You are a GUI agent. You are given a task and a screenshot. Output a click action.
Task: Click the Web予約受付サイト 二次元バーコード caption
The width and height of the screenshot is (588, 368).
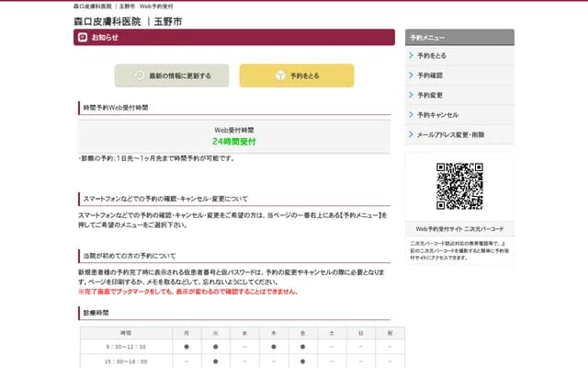coord(459,229)
